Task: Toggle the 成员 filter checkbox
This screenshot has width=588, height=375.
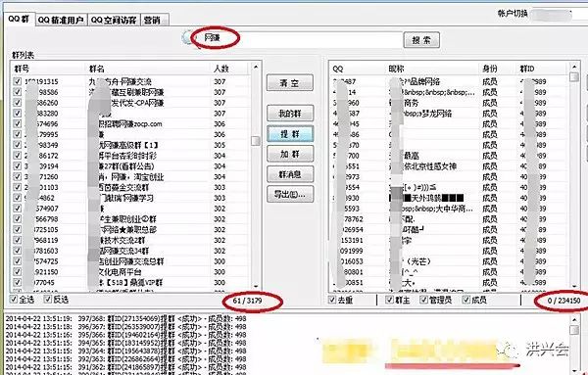Action: click(466, 300)
